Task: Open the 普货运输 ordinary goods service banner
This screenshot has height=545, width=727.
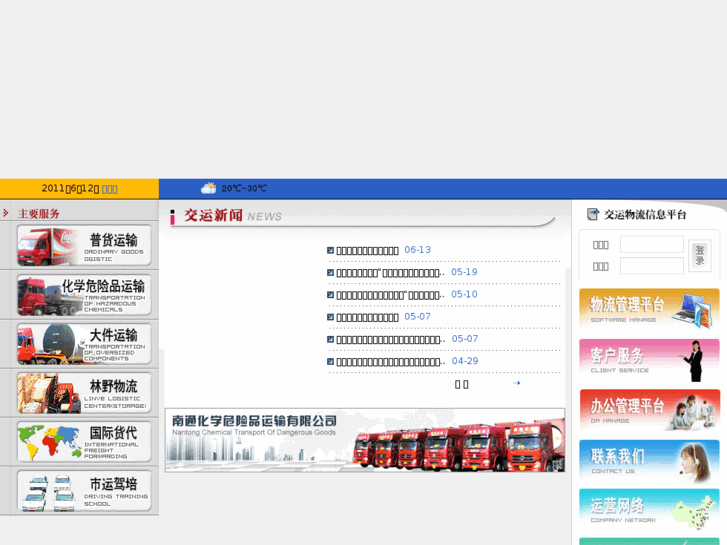Action: (84, 245)
